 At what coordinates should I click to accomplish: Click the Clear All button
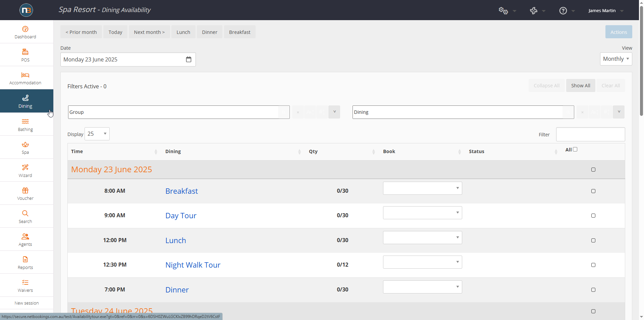click(610, 86)
